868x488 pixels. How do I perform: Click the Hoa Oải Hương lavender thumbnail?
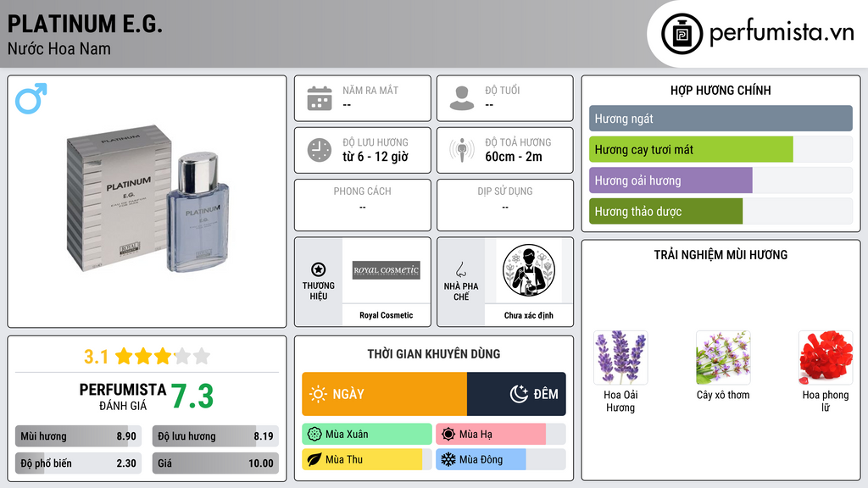pos(620,358)
